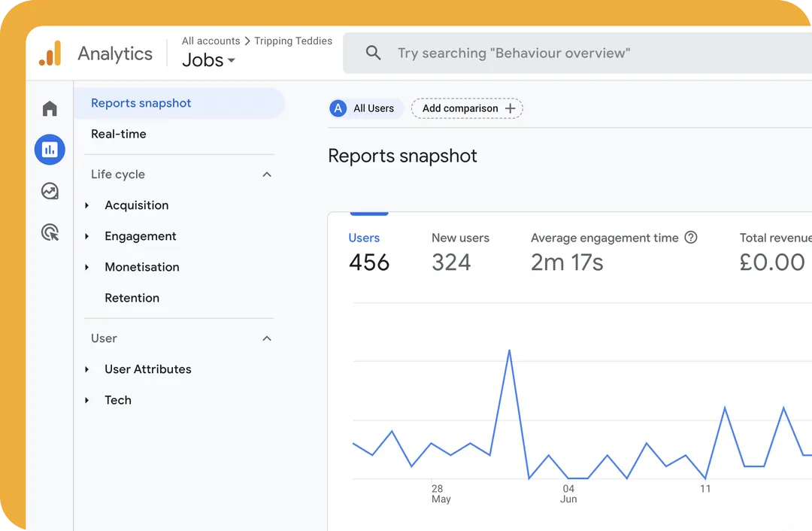Image resolution: width=812 pixels, height=531 pixels.
Task: Click the Analytics title text
Action: 115,53
